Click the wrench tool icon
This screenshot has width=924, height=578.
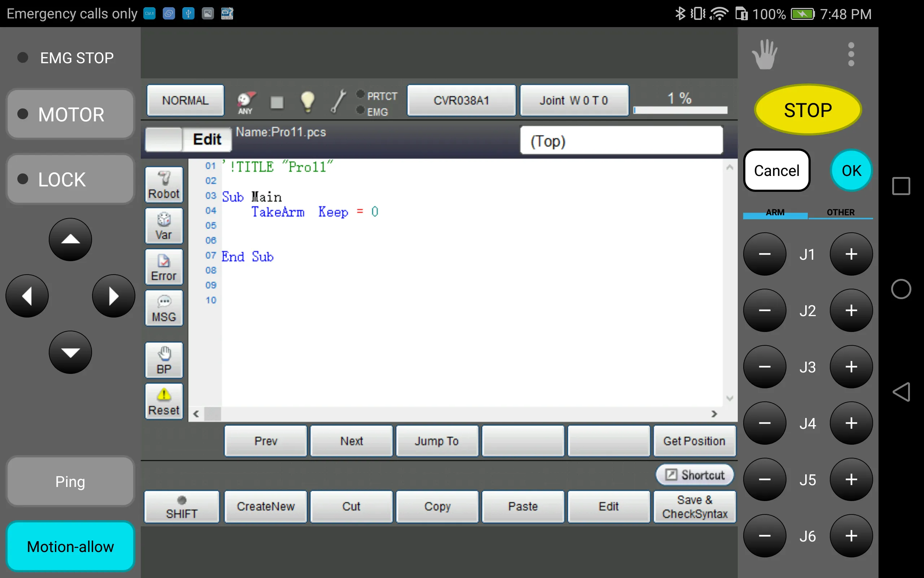(x=338, y=101)
